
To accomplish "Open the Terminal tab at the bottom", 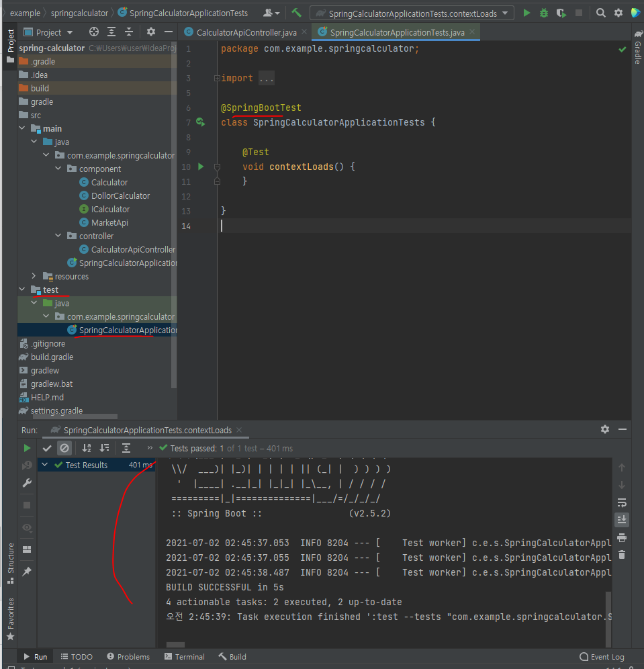I will (x=184, y=656).
